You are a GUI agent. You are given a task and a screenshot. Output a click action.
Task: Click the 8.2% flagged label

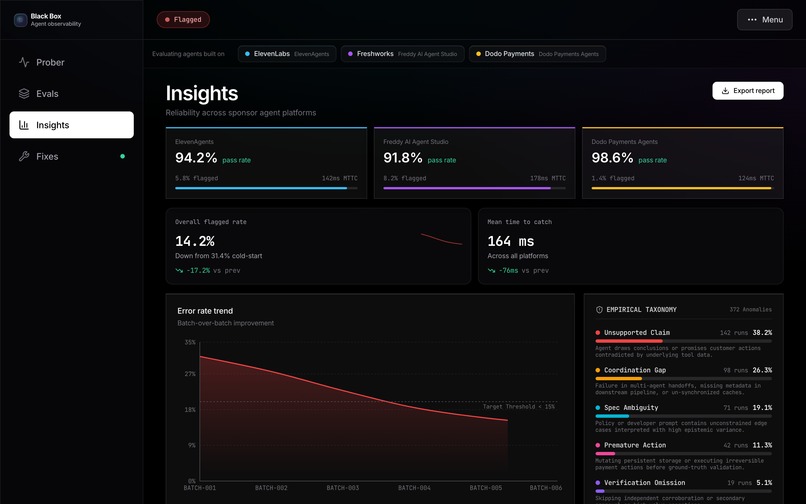(405, 178)
